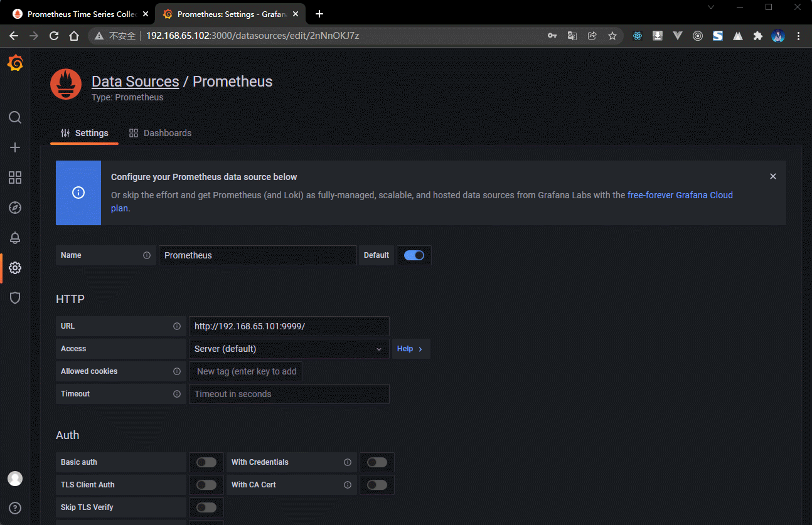Viewport: 812px width, 525px height.
Task: Click the Auth section heading
Action: 68,435
